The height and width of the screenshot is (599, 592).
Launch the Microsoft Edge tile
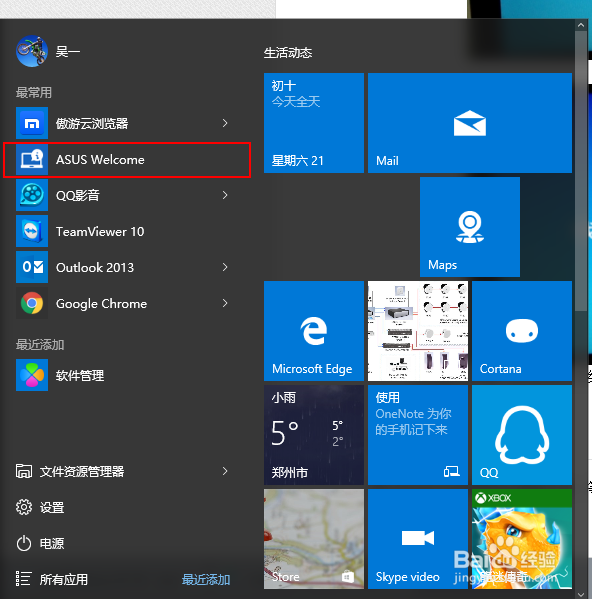(x=314, y=331)
